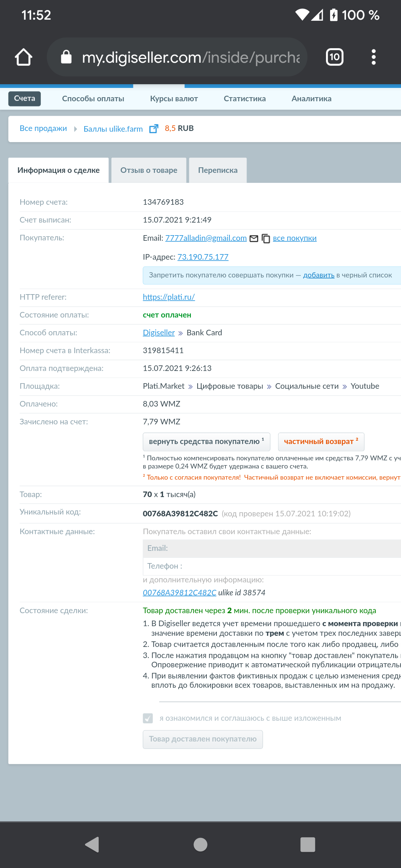Select the Товар доставлен через 2 мин status

point(260,611)
